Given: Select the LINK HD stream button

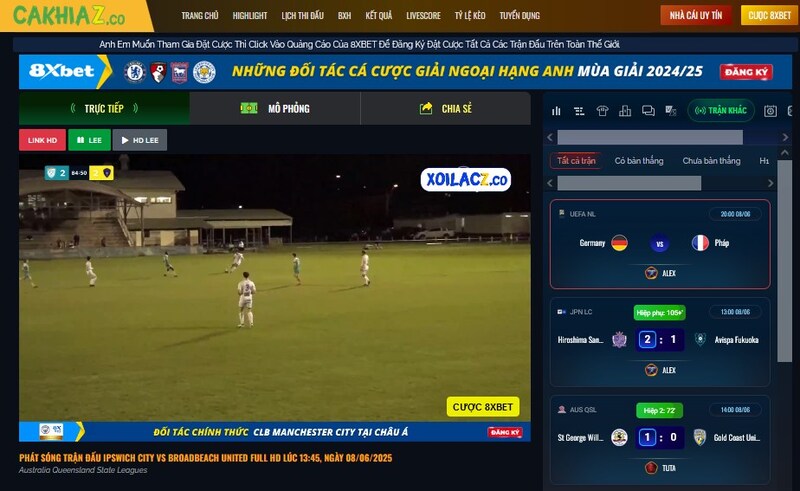Looking at the screenshot, I should [x=42, y=140].
